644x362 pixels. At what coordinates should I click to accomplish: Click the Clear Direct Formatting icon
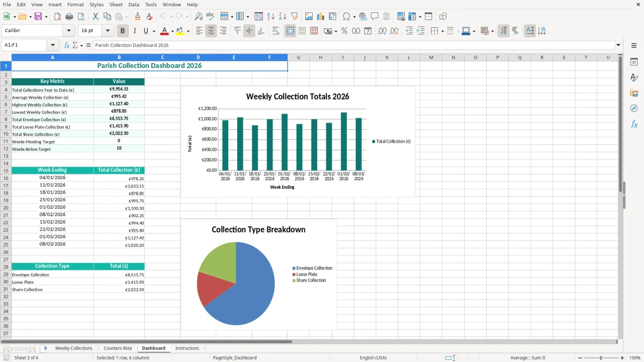click(x=150, y=17)
